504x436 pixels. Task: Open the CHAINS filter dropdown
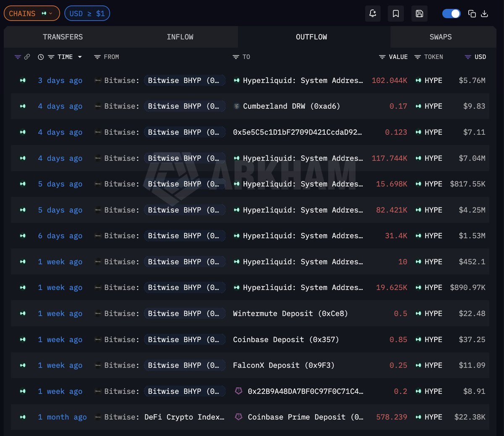31,13
